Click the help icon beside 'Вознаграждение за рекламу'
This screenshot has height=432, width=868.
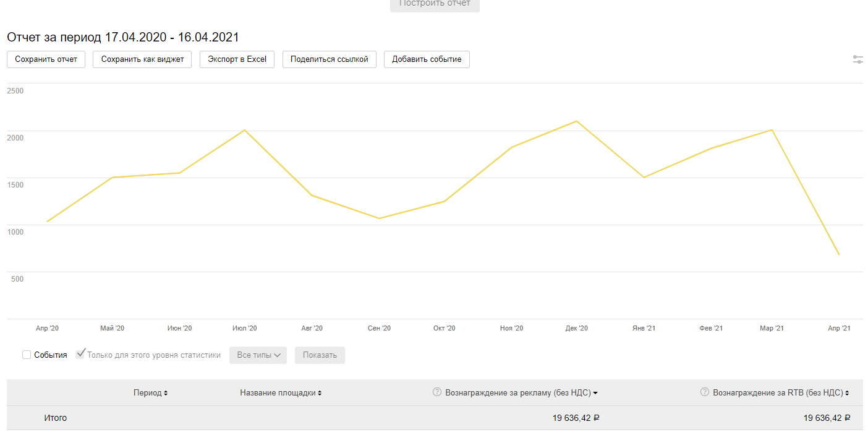click(x=437, y=392)
